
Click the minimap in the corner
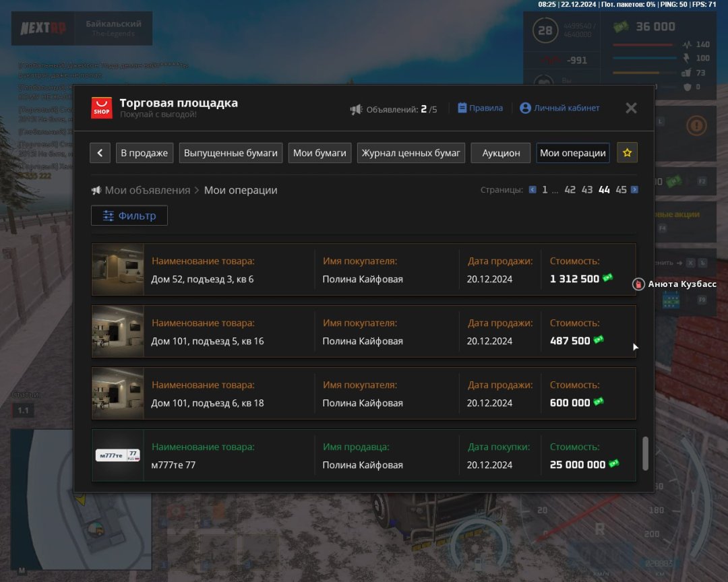[x=82, y=499]
